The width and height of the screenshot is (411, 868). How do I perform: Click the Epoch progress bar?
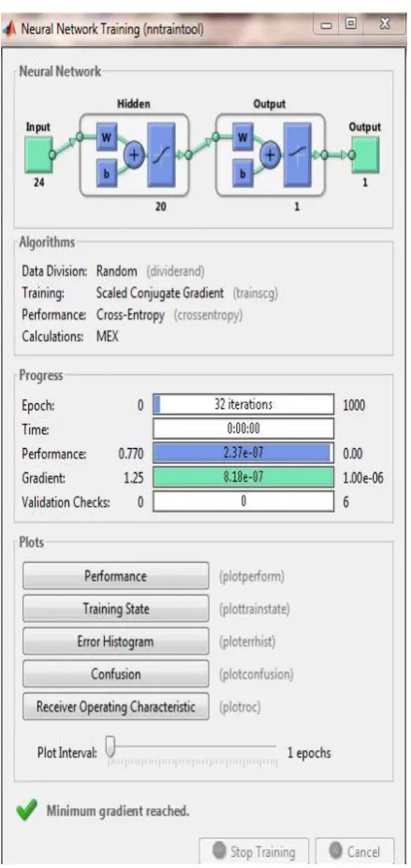pos(243,405)
